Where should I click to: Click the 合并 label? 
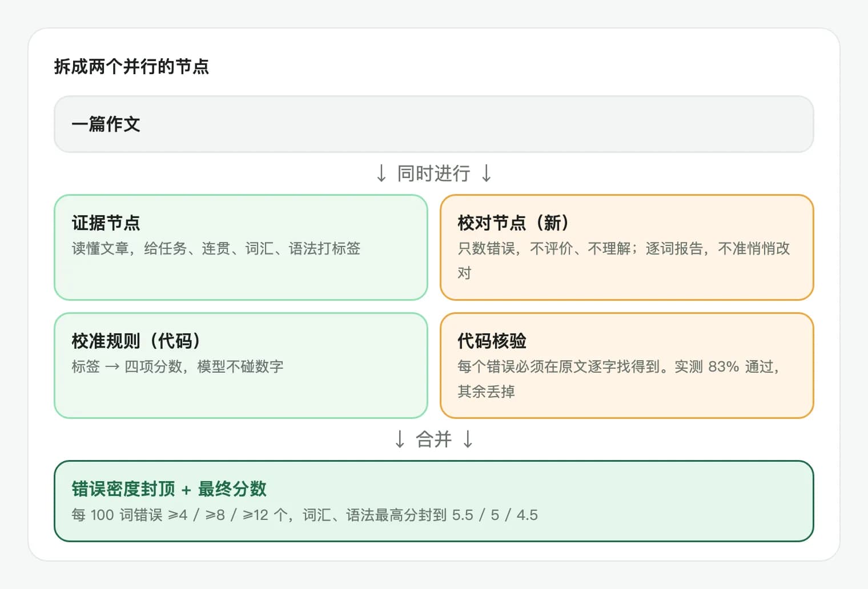(434, 439)
